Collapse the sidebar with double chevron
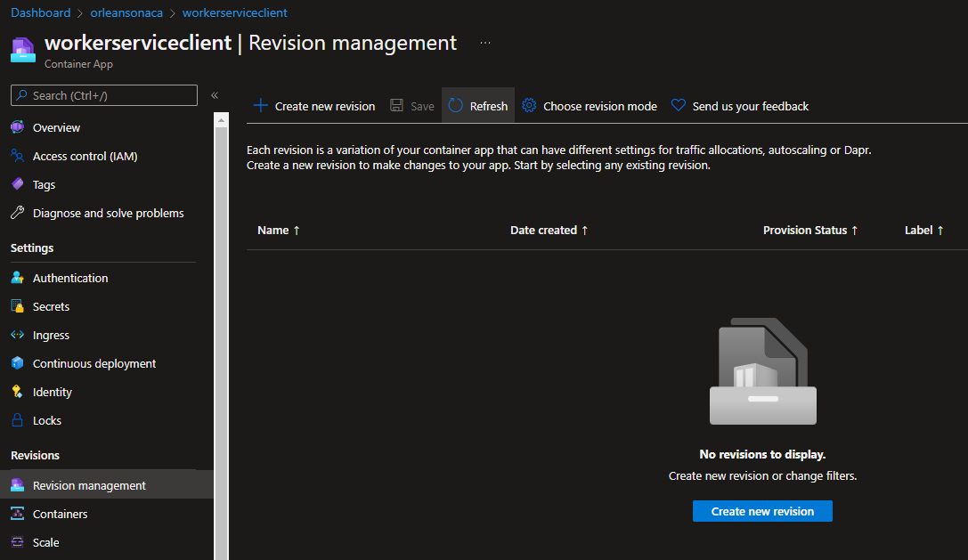968x560 pixels. coord(215,95)
